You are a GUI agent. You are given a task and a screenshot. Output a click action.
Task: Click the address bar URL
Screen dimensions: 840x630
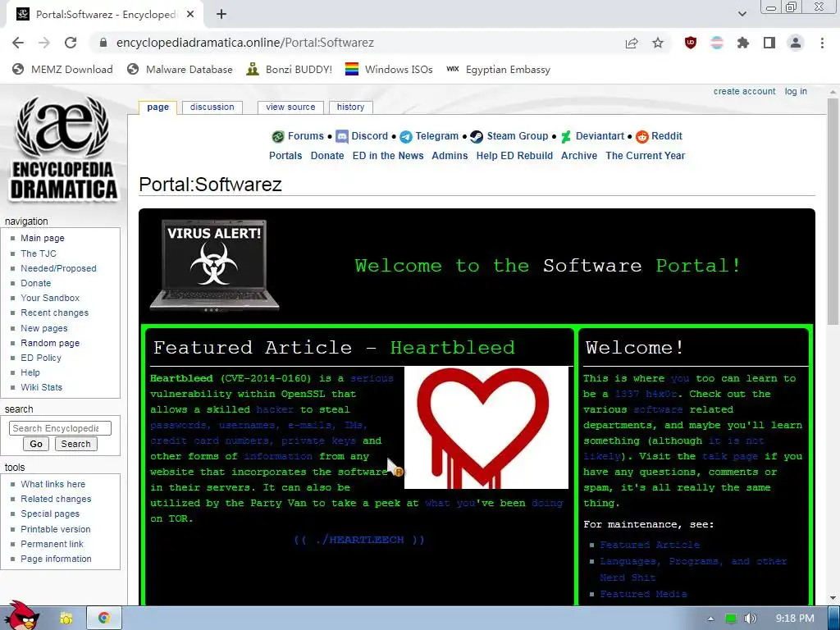click(x=244, y=43)
